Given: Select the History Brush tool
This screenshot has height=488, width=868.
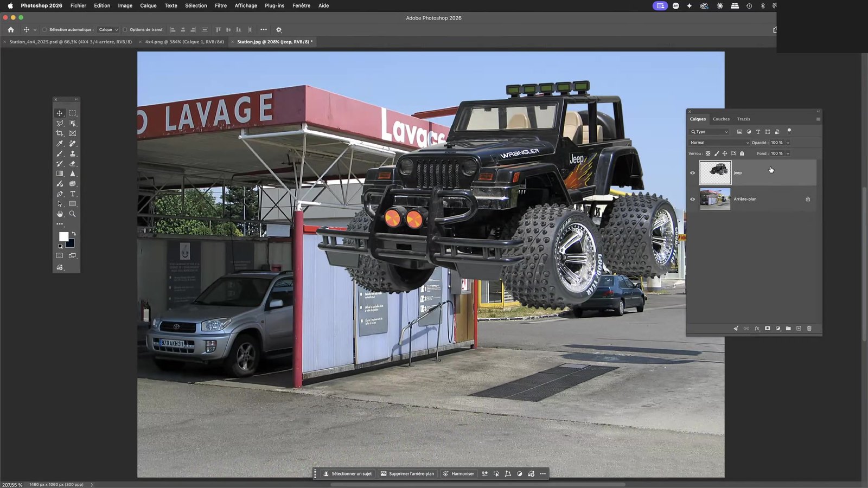Looking at the screenshot, I should pos(60,164).
